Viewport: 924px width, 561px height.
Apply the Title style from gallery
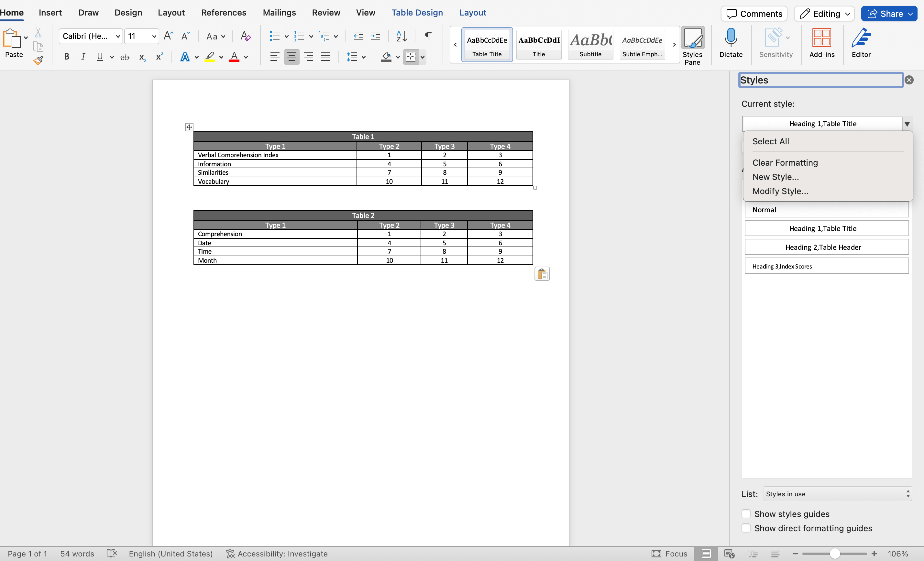539,45
